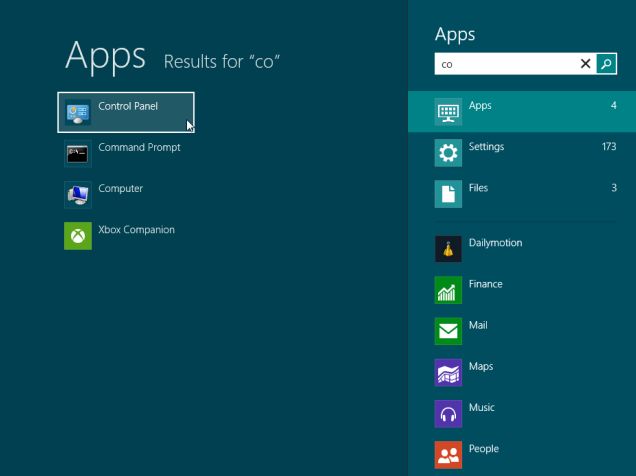Select the Music headphones icon

coord(448,414)
